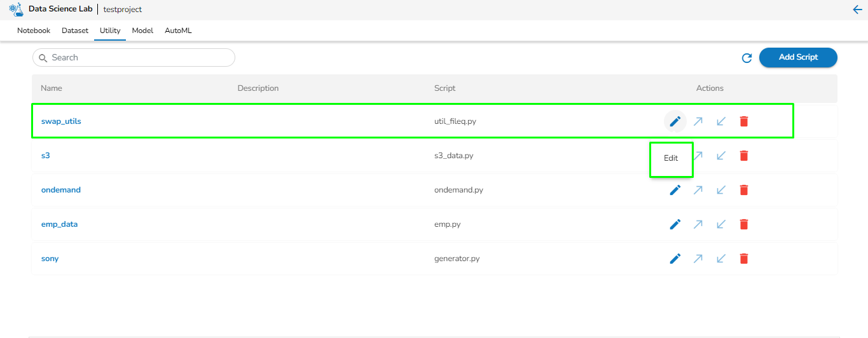Click the down-left arrow icon for emp_data
Screen dimensions: 868x338
click(721, 224)
